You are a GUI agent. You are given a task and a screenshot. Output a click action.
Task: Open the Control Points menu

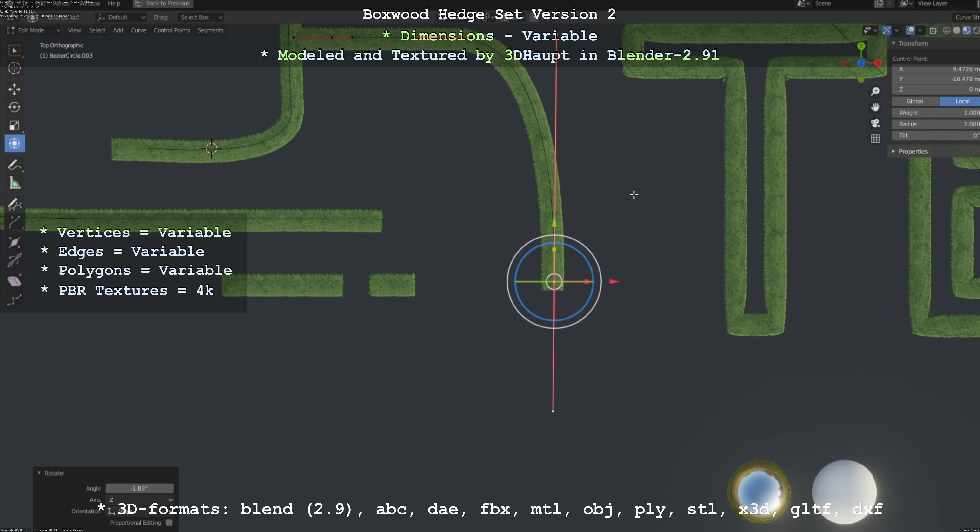172,30
